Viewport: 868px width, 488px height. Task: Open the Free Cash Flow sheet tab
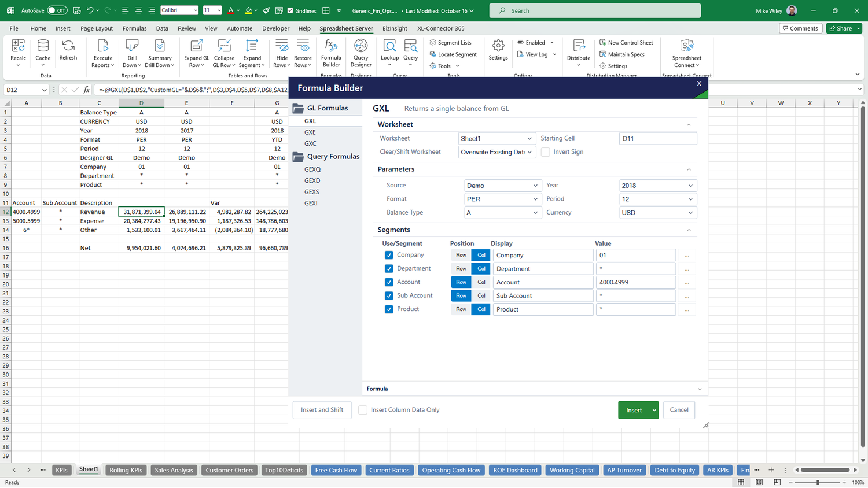(x=336, y=470)
